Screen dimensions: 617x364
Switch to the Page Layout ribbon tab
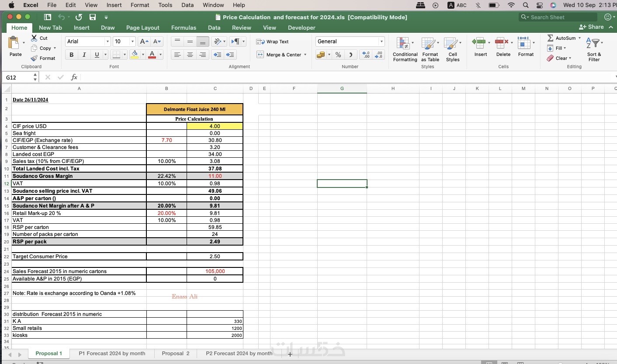click(x=142, y=28)
